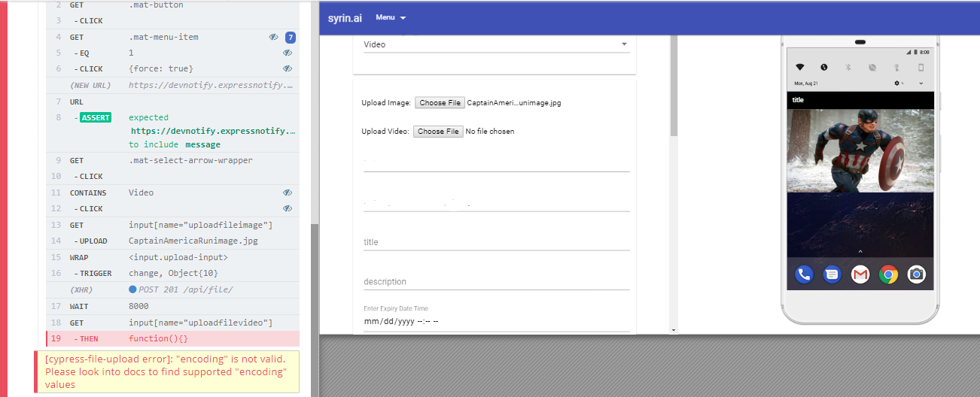Screen dimensions: 980x397
Task: Open the Video select dropdown arrow
Action: pyautogui.click(x=624, y=44)
